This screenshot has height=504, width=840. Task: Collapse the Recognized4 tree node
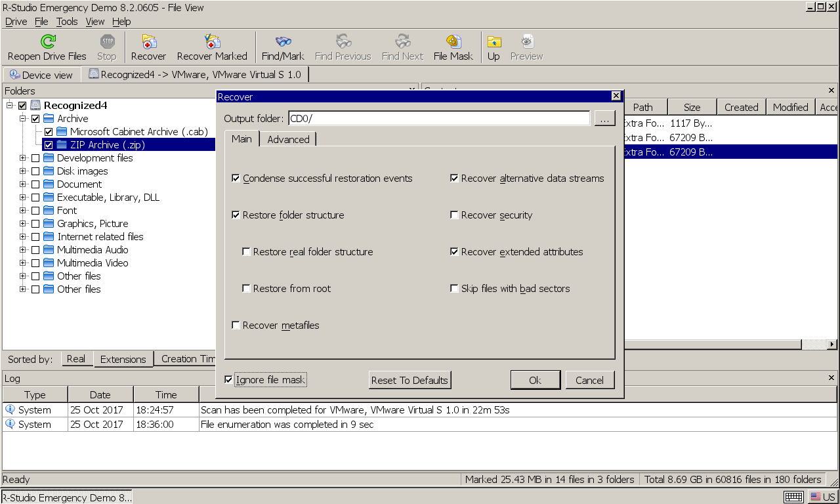click(10, 105)
